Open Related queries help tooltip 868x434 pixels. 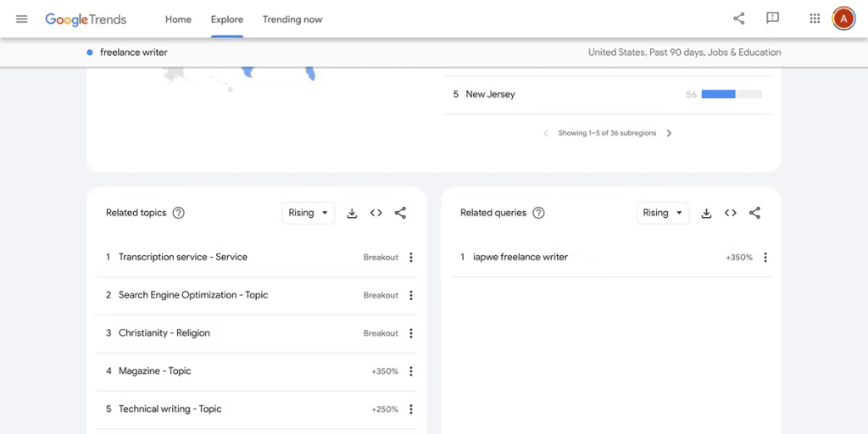tap(538, 213)
